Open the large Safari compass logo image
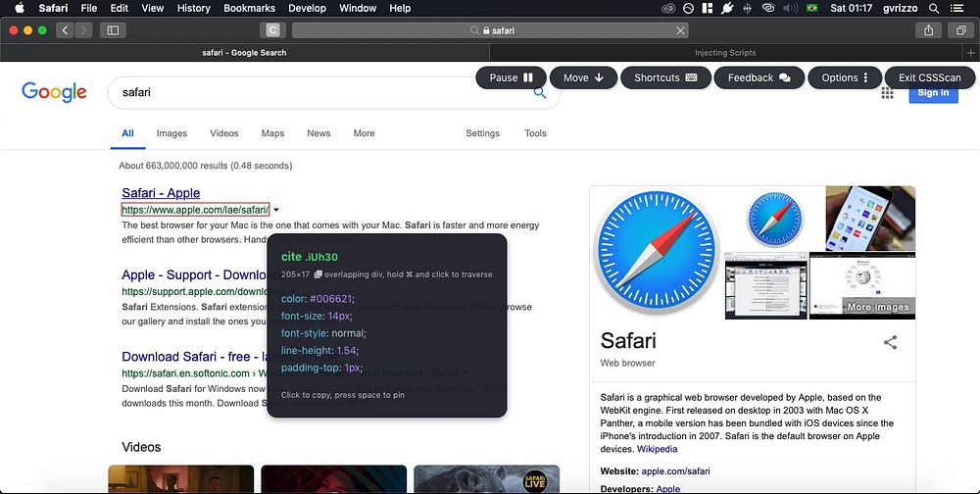This screenshot has width=980, height=494. [657, 250]
